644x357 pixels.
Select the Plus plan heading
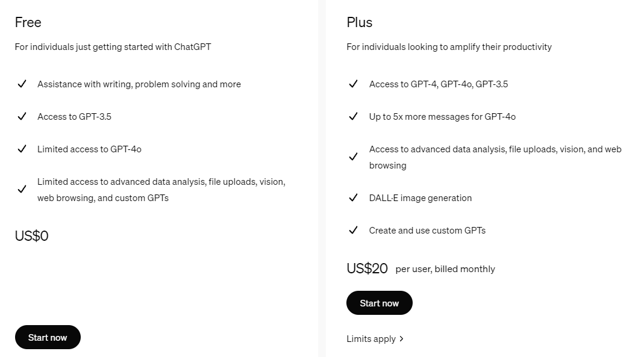click(360, 22)
